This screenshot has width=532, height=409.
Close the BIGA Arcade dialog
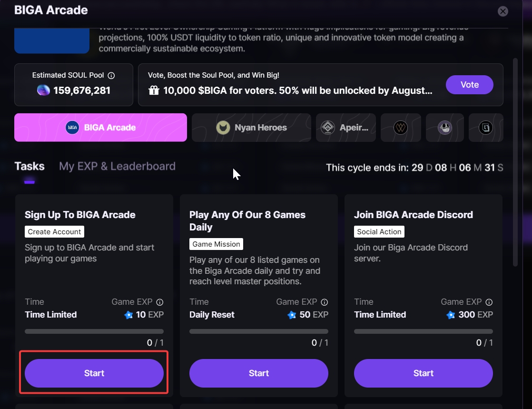[502, 11]
